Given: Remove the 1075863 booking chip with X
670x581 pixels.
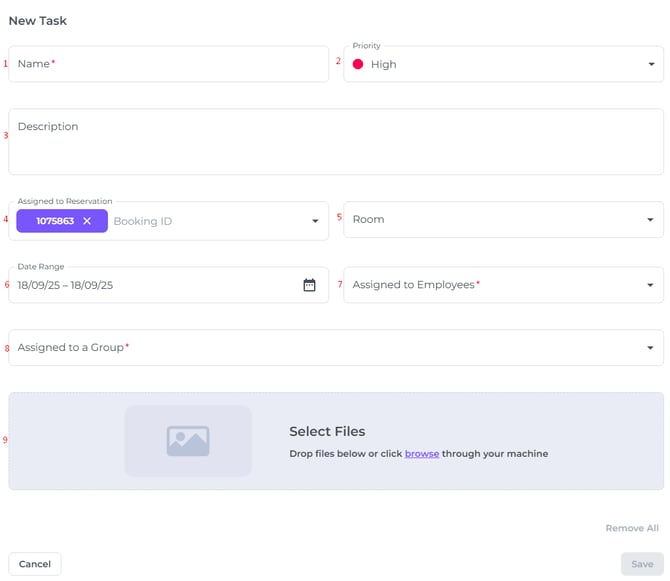Looking at the screenshot, I should [x=87, y=221].
